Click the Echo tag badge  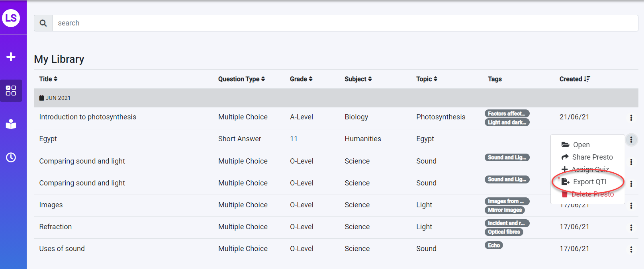pos(494,245)
